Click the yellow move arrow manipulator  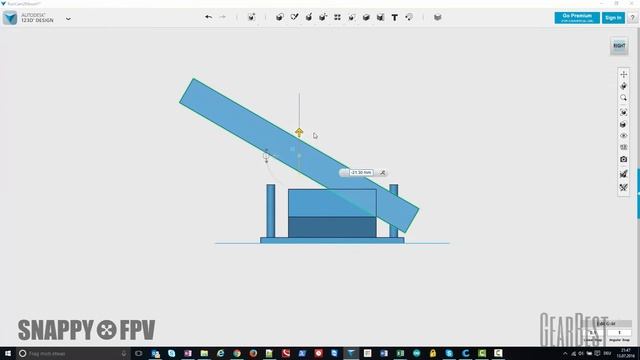coord(299,132)
